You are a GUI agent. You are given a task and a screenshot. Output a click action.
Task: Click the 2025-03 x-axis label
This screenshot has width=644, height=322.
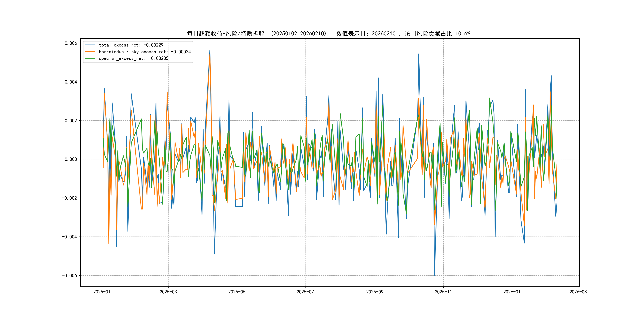coord(168,292)
